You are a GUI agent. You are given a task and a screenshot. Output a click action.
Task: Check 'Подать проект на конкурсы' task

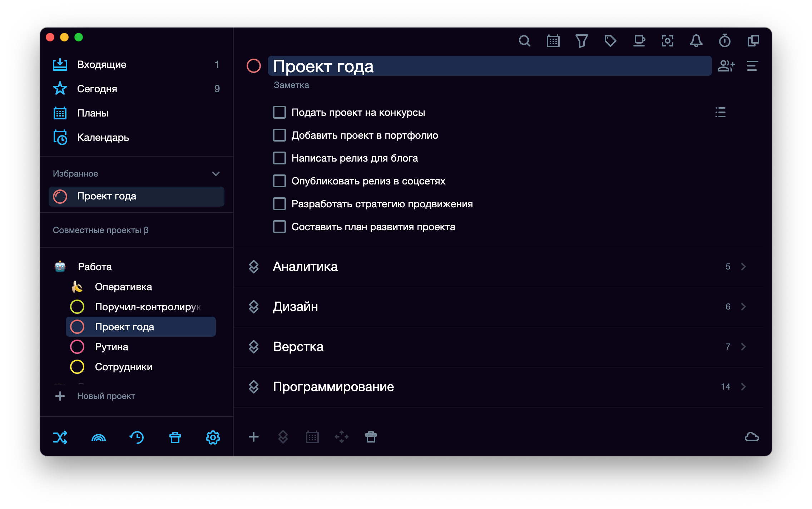(x=279, y=112)
